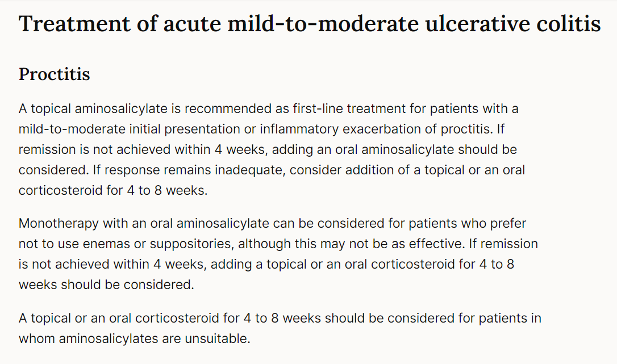Click the Proctitis subheading
617x364 pixels.
[x=55, y=74]
